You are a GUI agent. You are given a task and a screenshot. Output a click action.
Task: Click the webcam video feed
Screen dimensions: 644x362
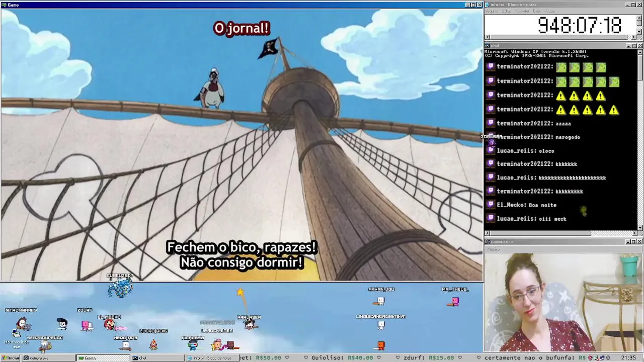[x=563, y=302]
